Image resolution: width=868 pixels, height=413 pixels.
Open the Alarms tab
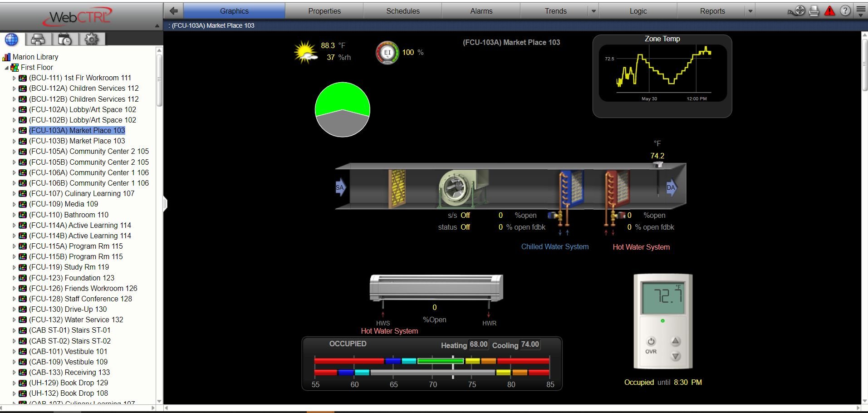pos(481,11)
